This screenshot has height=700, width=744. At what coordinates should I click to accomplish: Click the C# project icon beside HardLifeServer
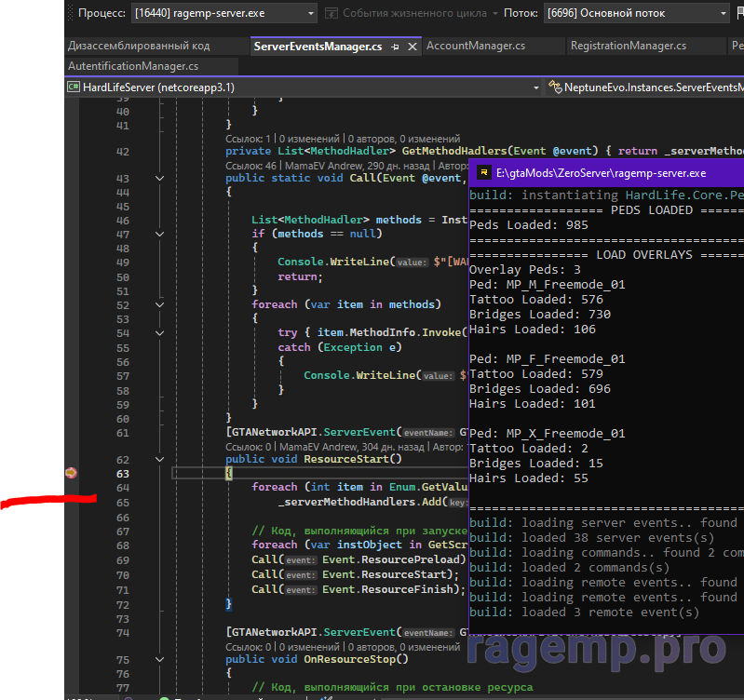click(x=74, y=87)
